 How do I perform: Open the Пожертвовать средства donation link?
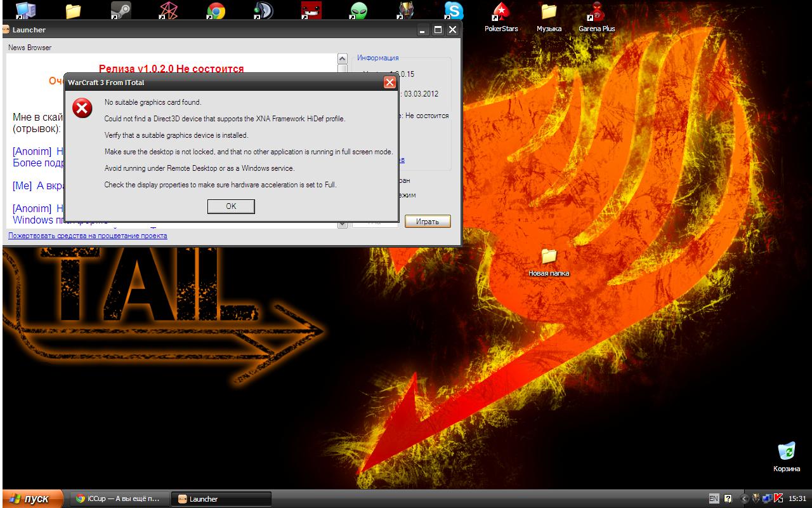[x=88, y=236]
